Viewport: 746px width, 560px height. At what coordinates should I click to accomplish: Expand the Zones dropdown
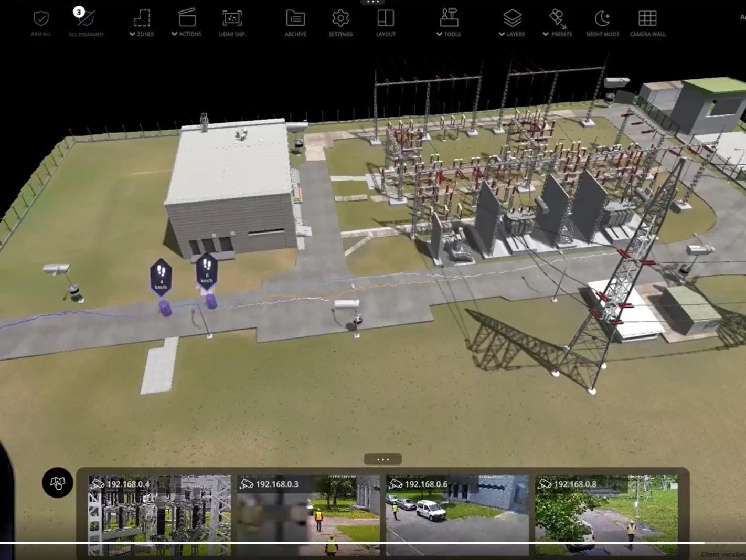click(x=142, y=21)
